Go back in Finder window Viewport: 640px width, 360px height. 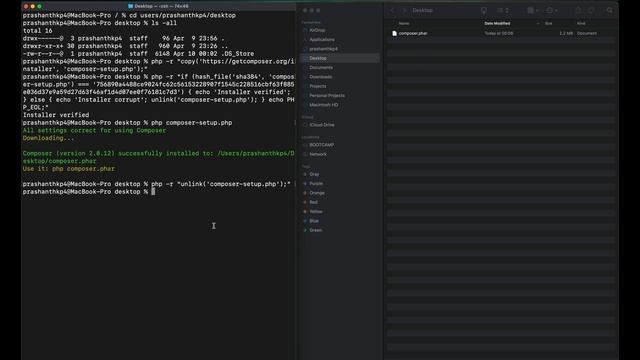point(393,10)
